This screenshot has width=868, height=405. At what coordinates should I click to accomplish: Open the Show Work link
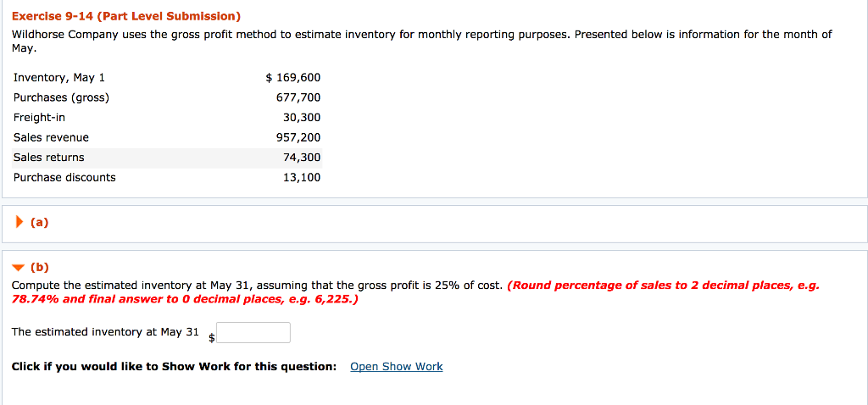pyautogui.click(x=396, y=367)
